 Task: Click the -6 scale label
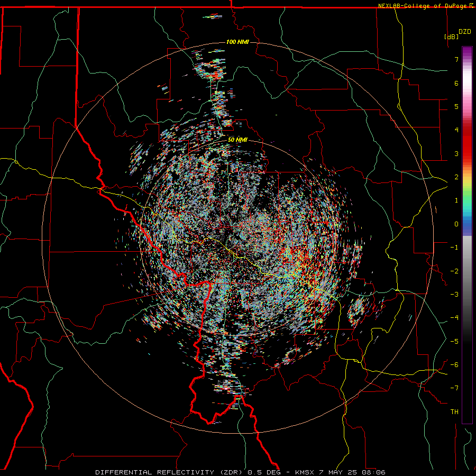(x=454, y=364)
